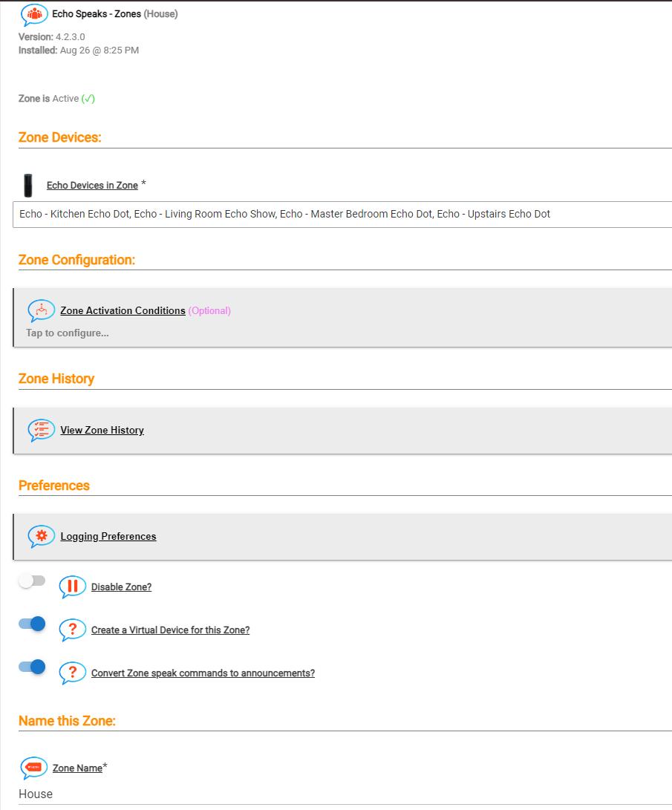
Task: Click the Zone Name tag icon
Action: 34,768
